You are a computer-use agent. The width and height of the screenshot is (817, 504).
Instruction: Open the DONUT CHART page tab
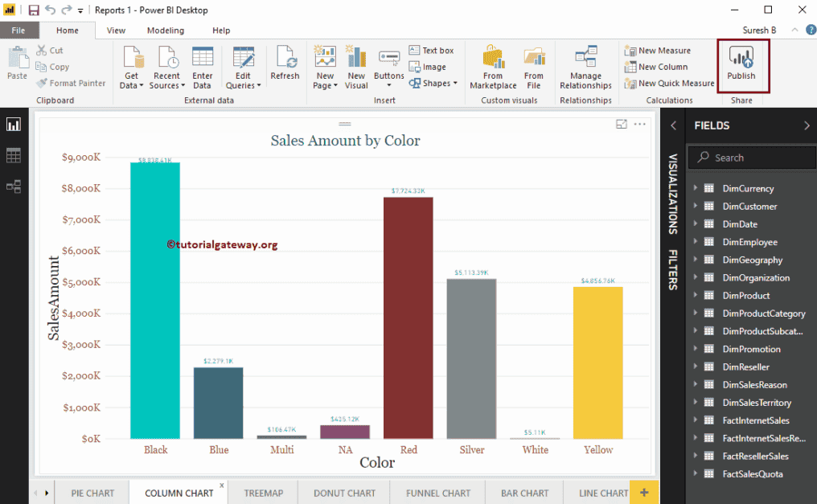[344, 493]
